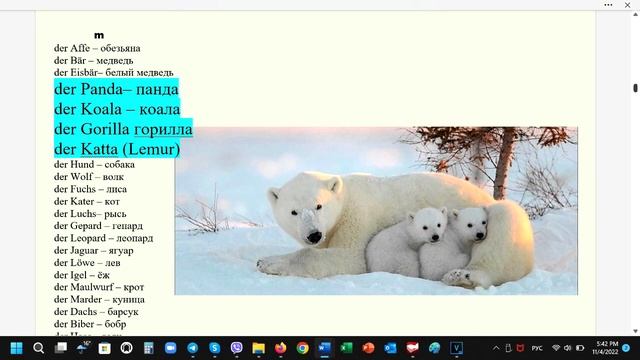Switch to Microsoft Word in taskbar

tap(324, 348)
